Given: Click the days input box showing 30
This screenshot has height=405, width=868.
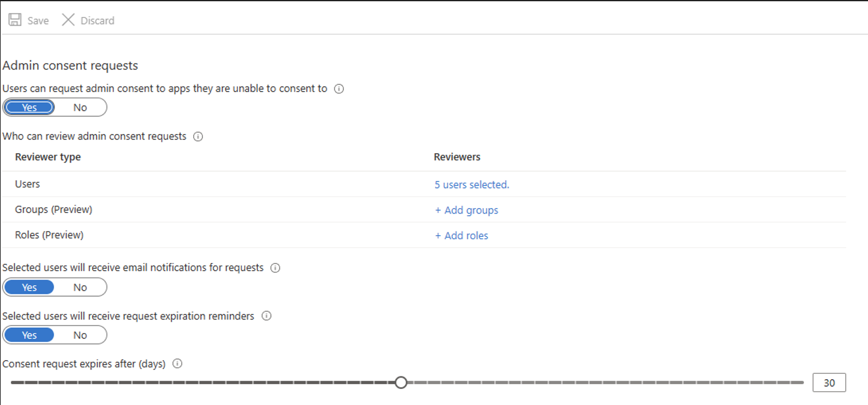Looking at the screenshot, I should click(829, 383).
